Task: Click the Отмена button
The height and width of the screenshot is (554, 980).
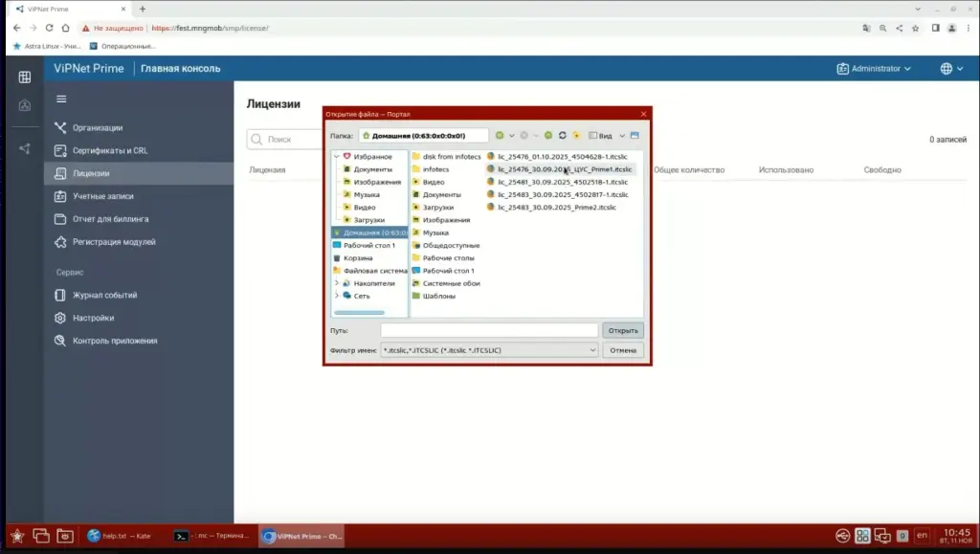Action: pos(623,350)
